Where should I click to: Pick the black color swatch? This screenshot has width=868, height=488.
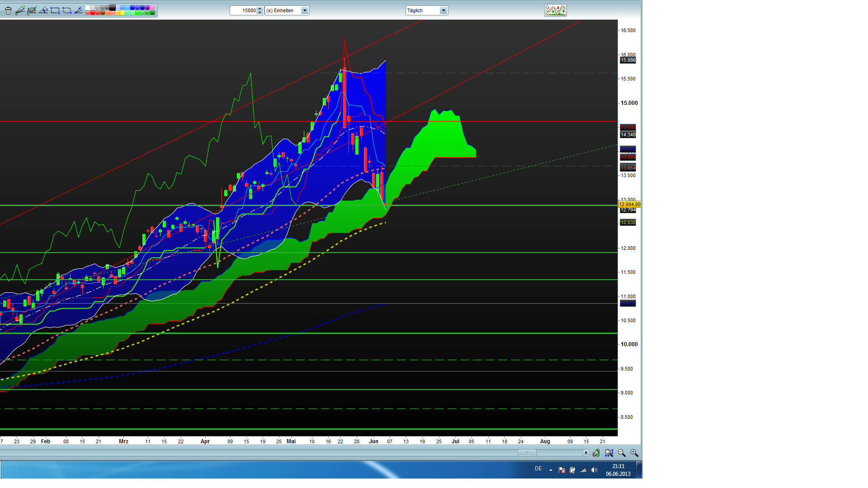113,8
